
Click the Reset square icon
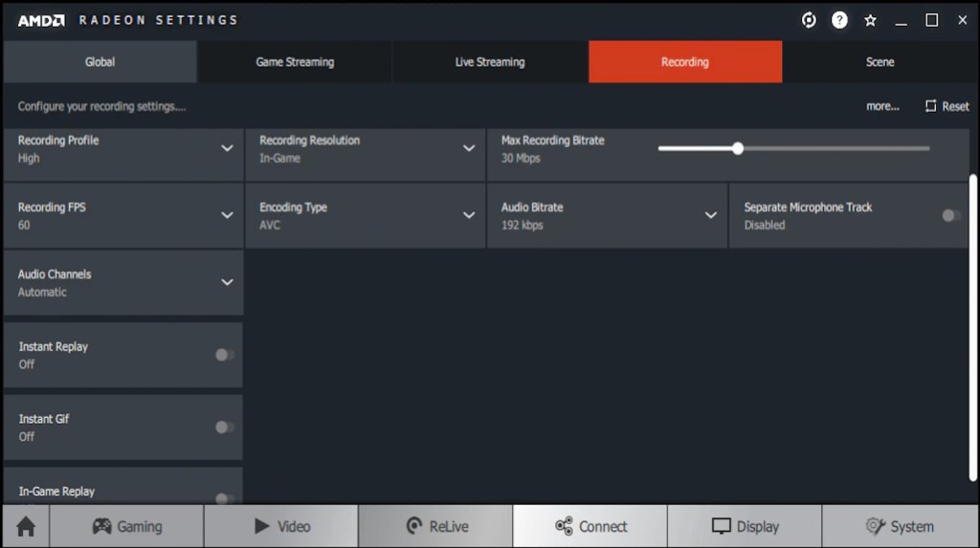point(930,106)
